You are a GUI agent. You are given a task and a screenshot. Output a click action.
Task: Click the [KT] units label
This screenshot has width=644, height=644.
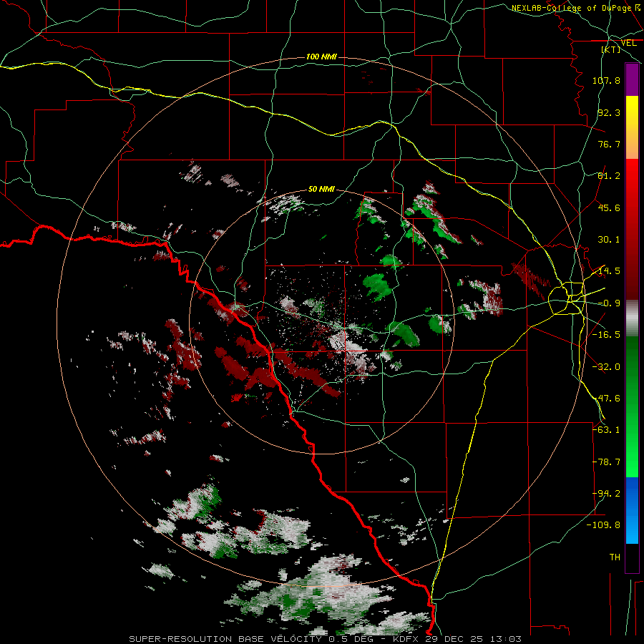click(611, 49)
